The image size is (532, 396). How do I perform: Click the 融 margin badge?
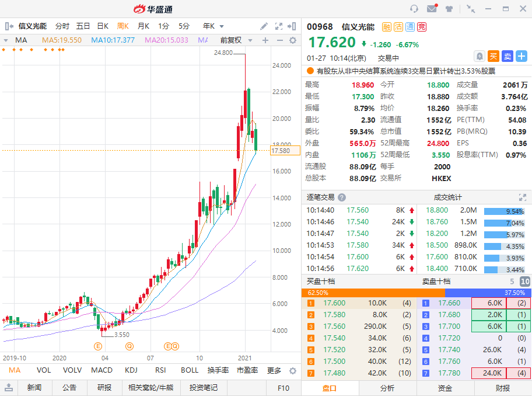tap(386, 27)
